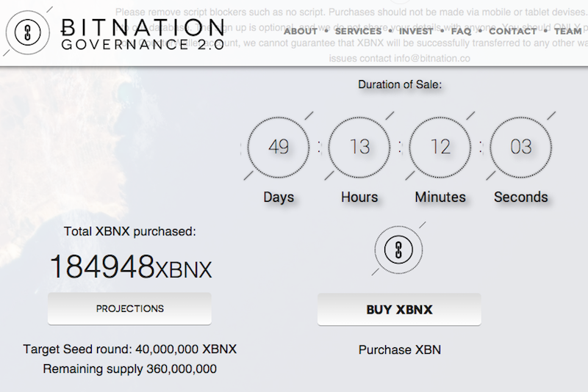This screenshot has height=392, width=588.
Task: Open the TEAM navigation item
Action: (x=567, y=32)
